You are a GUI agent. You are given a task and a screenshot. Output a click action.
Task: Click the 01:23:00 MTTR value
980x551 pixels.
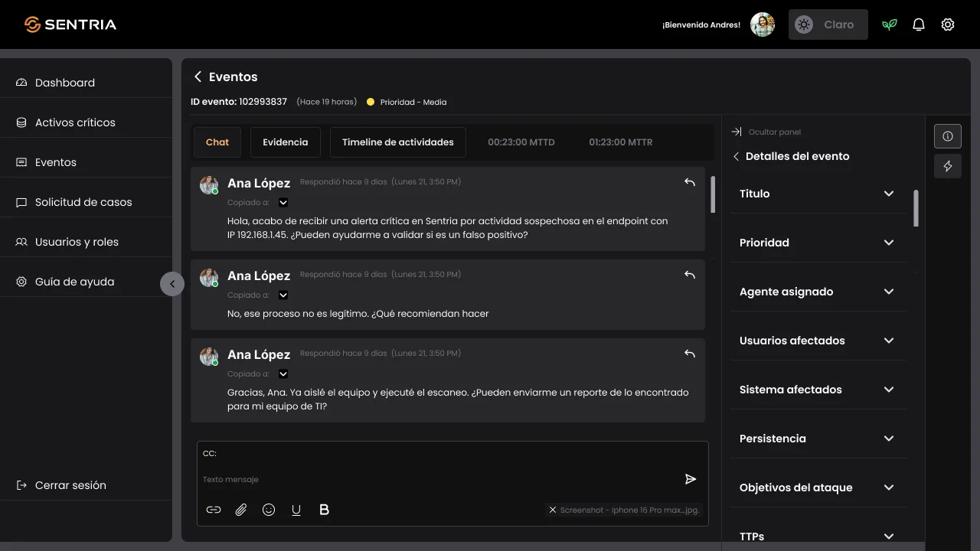tap(621, 142)
